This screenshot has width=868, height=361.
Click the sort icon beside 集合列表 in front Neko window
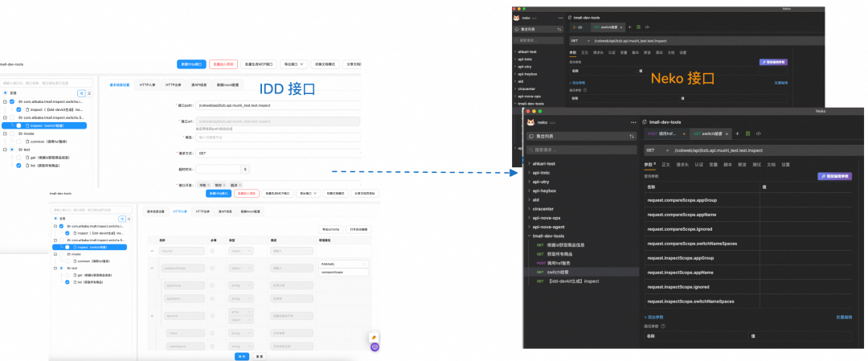(x=632, y=136)
